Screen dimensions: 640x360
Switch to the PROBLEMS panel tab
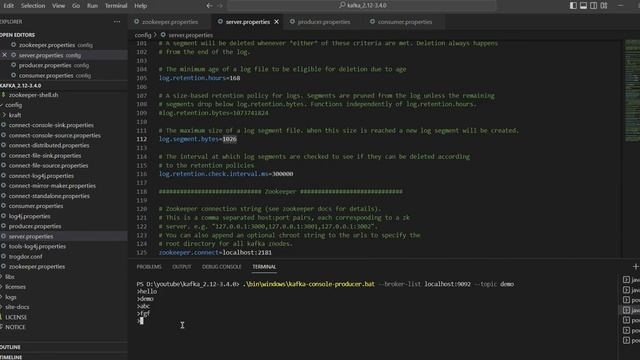[149, 267]
